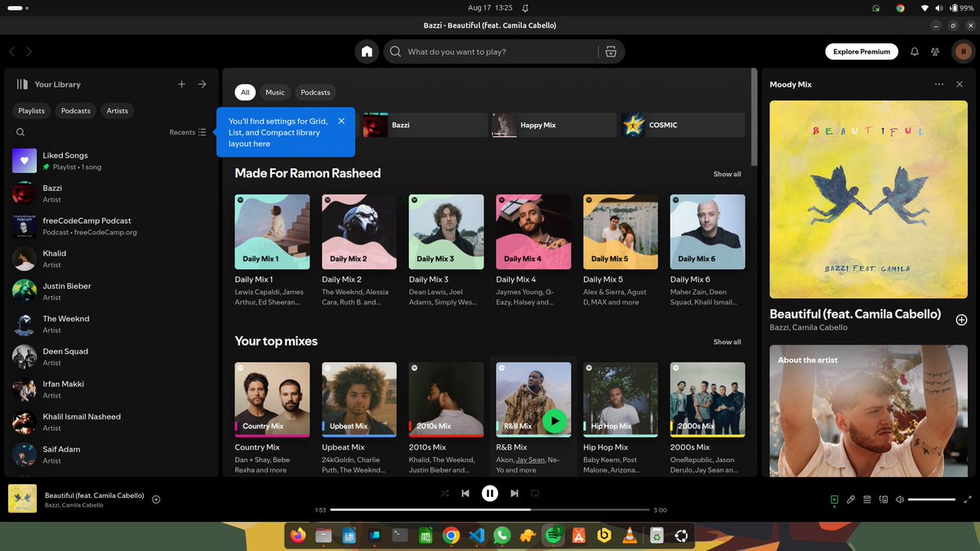Screen dimensions: 980x551
Task: Open VLC media player from the dock
Action: coord(629,535)
